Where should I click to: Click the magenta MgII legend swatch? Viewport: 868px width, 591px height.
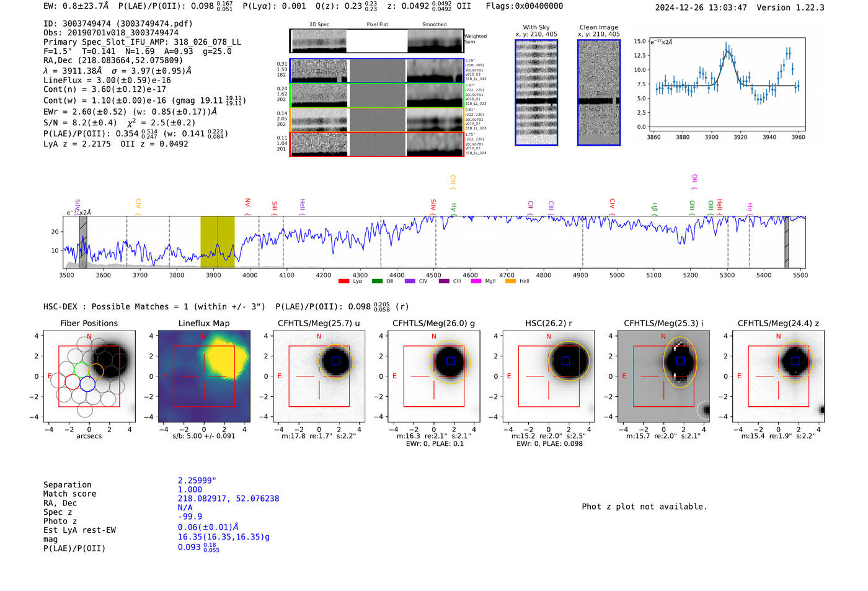coord(476,282)
